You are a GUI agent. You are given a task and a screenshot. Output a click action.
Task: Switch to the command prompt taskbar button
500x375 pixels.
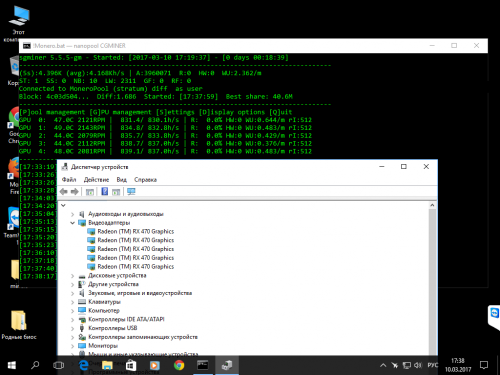(x=203, y=366)
